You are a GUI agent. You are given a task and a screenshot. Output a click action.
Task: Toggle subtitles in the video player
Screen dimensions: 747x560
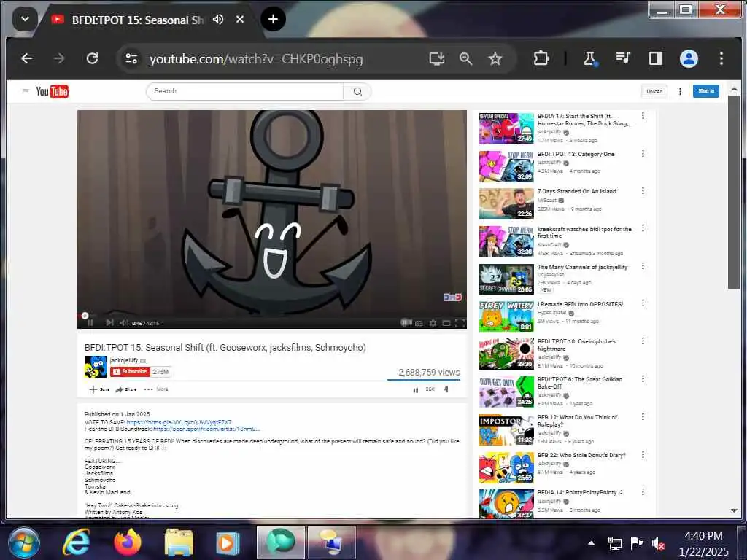tap(419, 323)
